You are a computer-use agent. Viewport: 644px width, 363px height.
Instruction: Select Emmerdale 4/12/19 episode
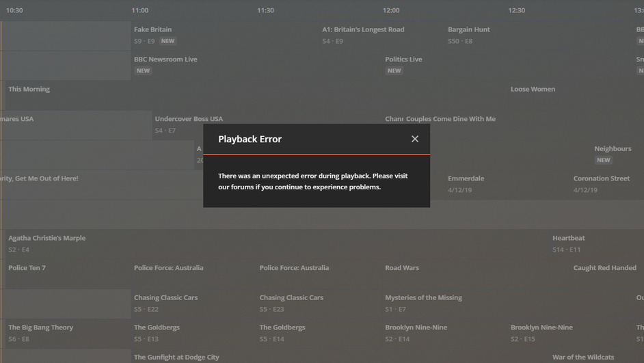[508, 185]
